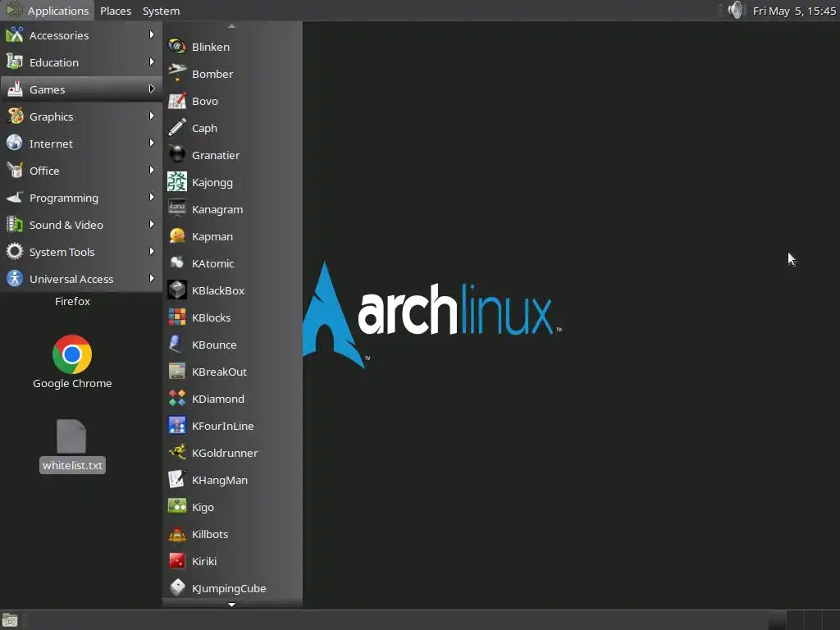Launch Killbots robot icon
Viewport: 840px width, 630px height.
(177, 533)
